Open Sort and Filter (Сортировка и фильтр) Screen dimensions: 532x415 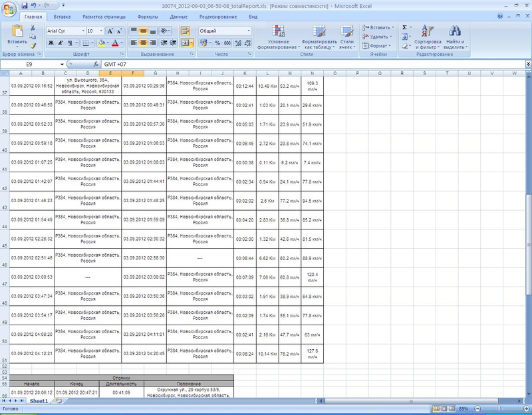427,37
